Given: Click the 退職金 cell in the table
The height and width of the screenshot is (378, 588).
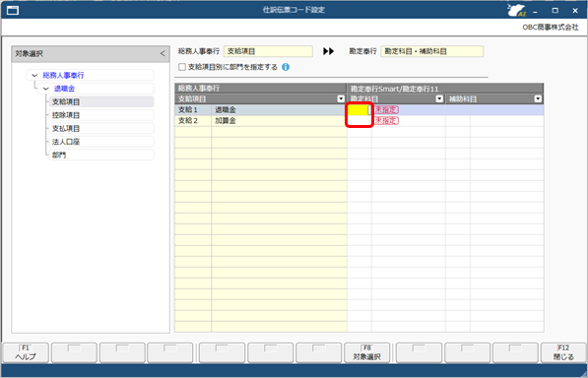Looking at the screenshot, I should click(x=279, y=110).
